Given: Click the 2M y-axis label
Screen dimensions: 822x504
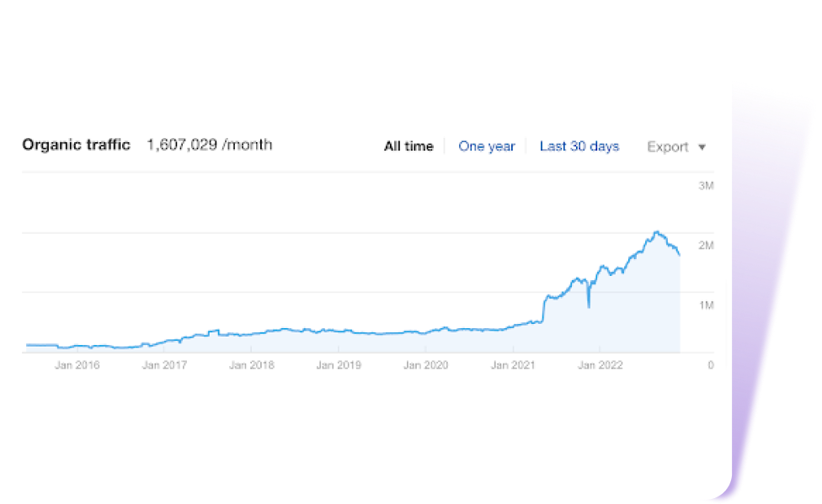Looking at the screenshot, I should (x=707, y=246).
